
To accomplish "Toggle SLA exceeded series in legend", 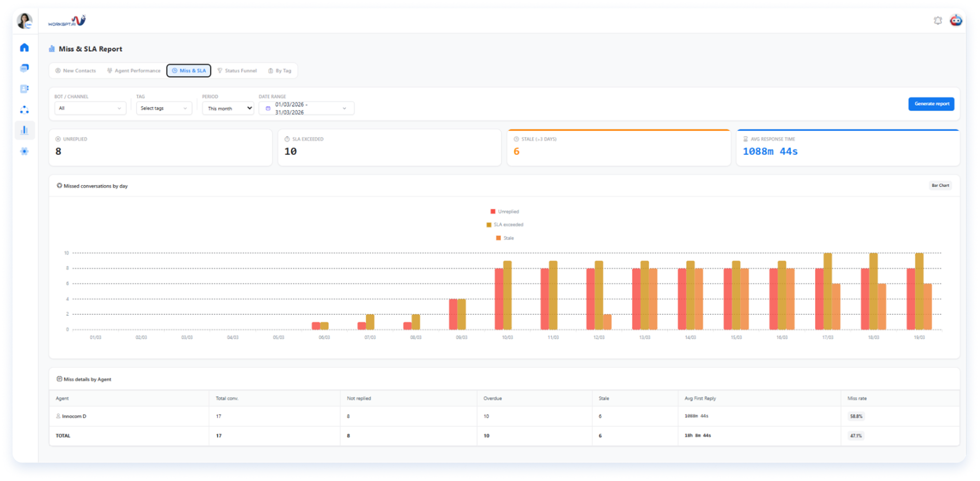I will pos(504,225).
